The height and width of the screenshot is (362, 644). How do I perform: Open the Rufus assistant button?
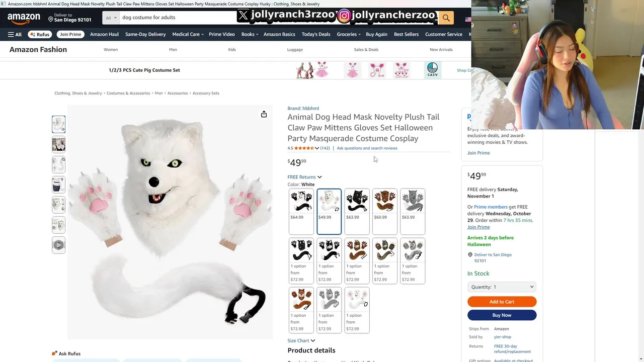(x=40, y=34)
